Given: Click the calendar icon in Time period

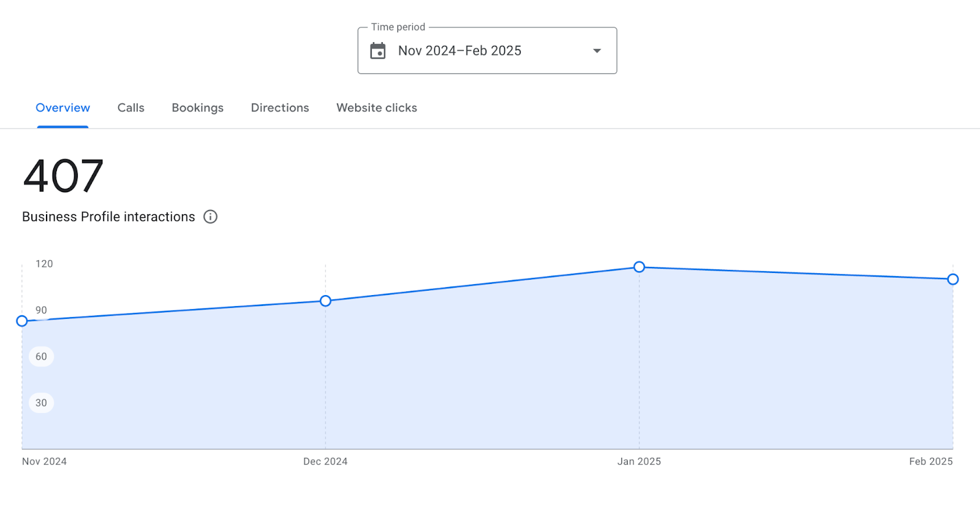Looking at the screenshot, I should click(378, 51).
